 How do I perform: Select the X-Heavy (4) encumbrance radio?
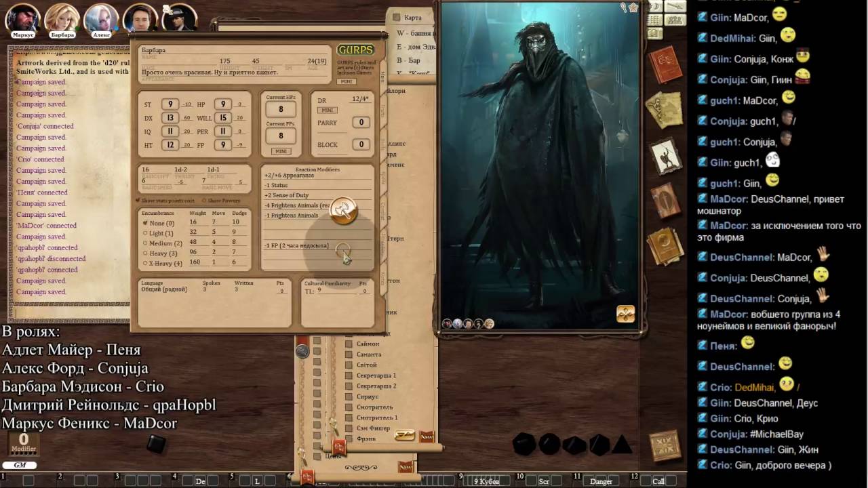coord(144,263)
